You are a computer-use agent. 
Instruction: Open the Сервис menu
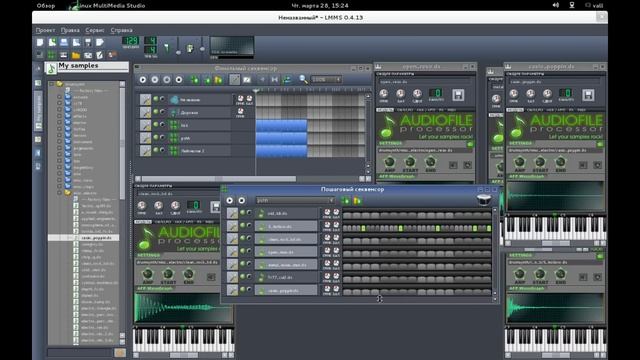[x=95, y=30]
